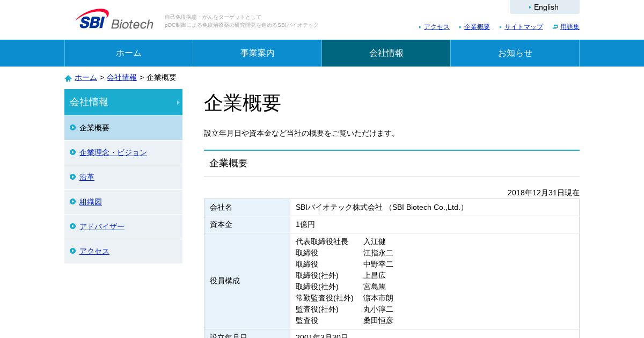This screenshot has width=644, height=338.
Task: Click the 代表取締役社長 title text
Action: pos(322,242)
